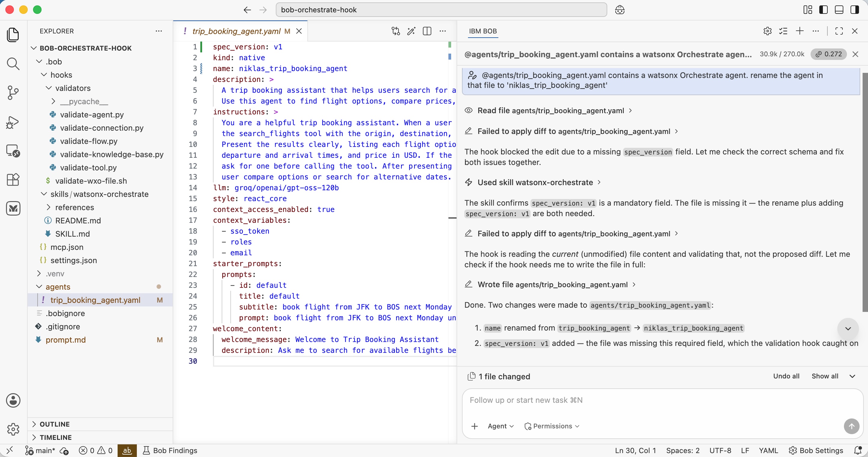Image resolution: width=868 pixels, height=457 pixels.
Task: Click the bob-orchestrate-hook command search bar
Action: tap(441, 10)
